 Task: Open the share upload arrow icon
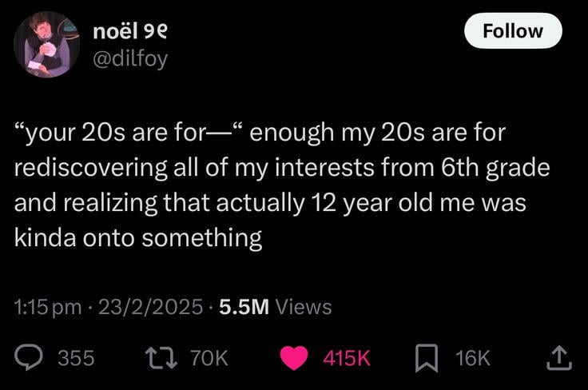(558, 358)
